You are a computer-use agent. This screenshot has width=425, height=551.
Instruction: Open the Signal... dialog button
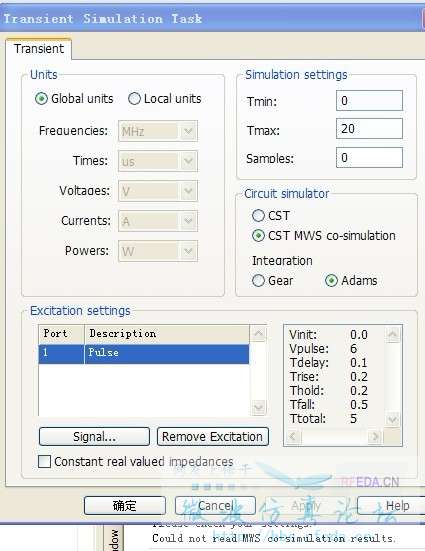(x=94, y=437)
